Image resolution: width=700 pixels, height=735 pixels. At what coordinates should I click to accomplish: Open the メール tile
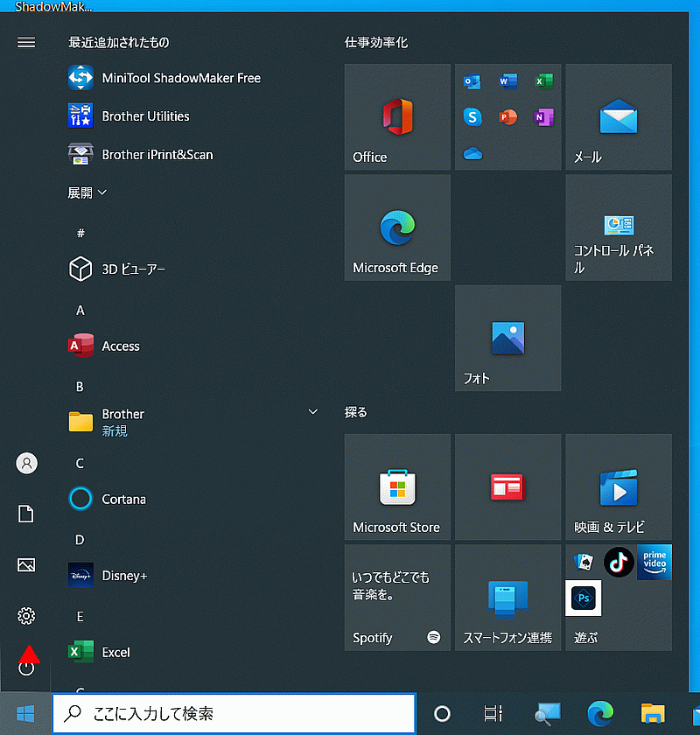[619, 117]
